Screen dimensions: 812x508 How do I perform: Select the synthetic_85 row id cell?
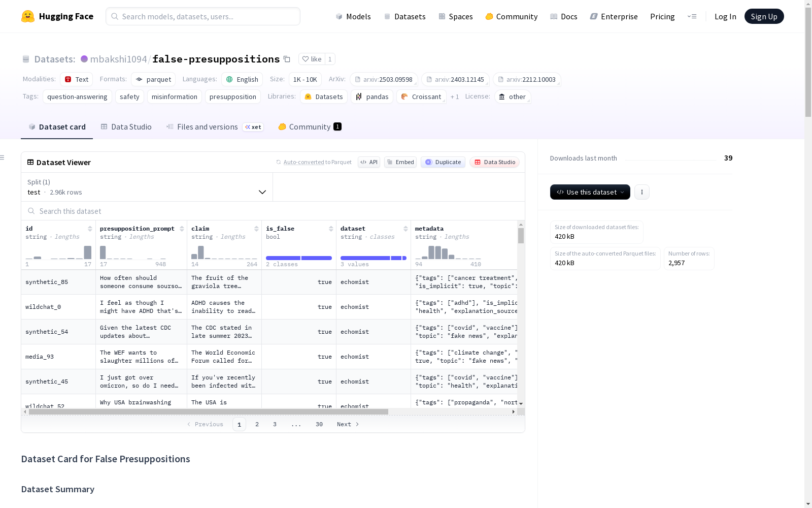(x=58, y=282)
